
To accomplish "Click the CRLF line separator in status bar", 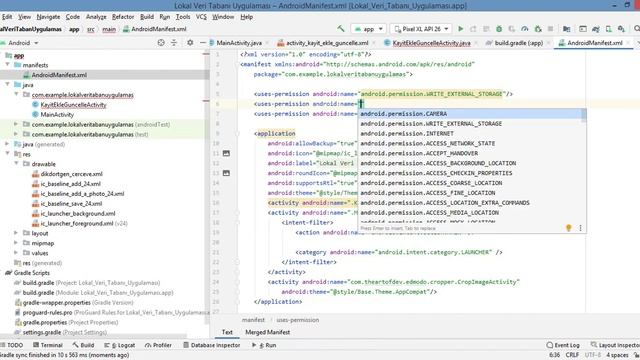I will click(572, 355).
